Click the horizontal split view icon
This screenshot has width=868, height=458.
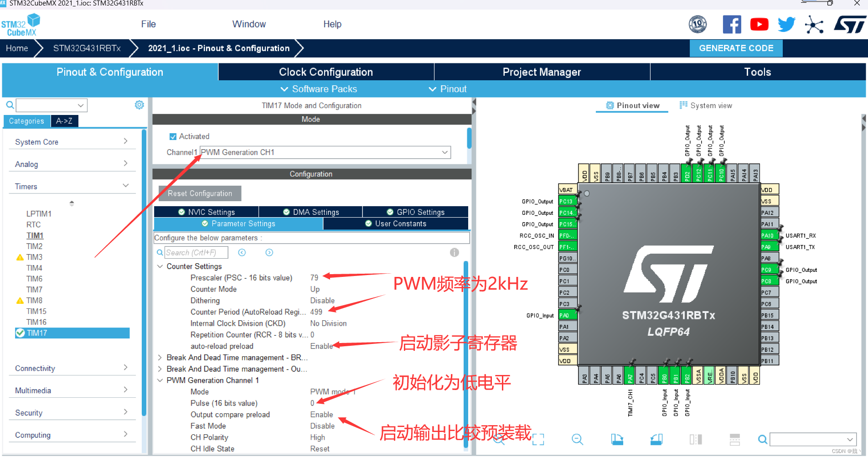[x=734, y=439]
